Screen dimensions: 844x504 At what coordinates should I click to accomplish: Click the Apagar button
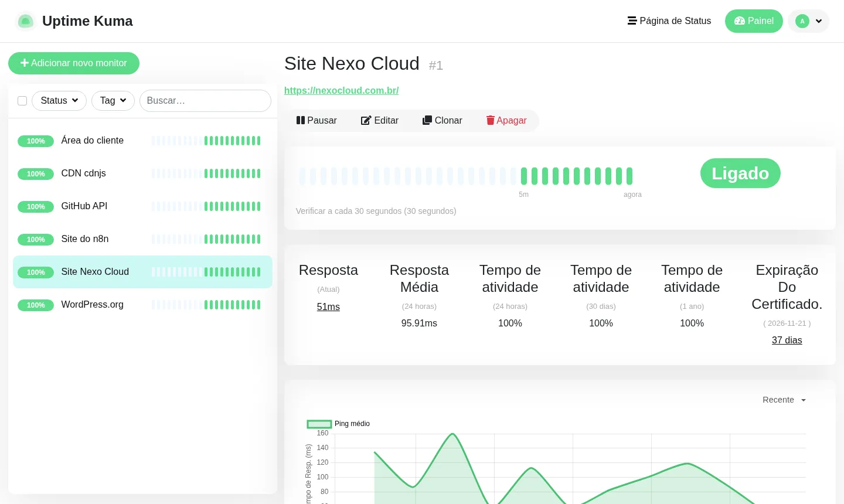[x=506, y=120]
